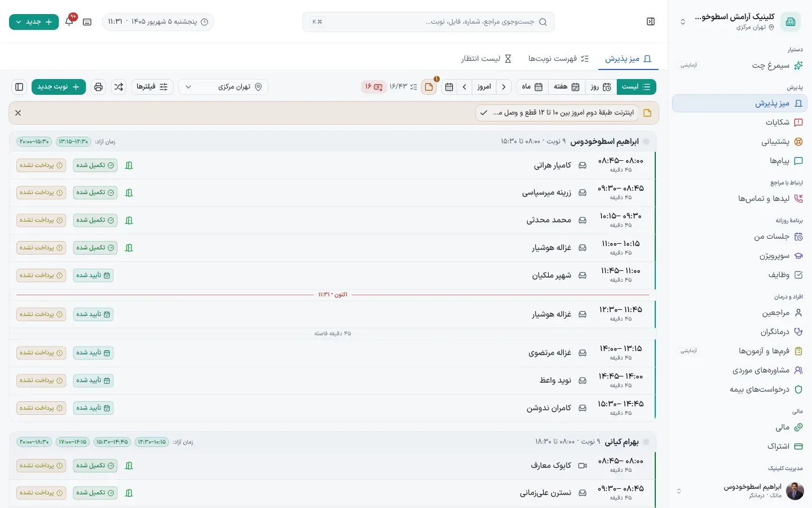Click the date and time display
The height and width of the screenshot is (508, 812).
point(158,22)
